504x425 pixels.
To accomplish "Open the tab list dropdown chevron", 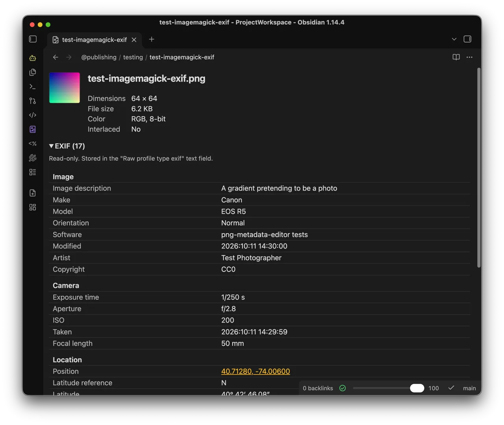I will (454, 39).
